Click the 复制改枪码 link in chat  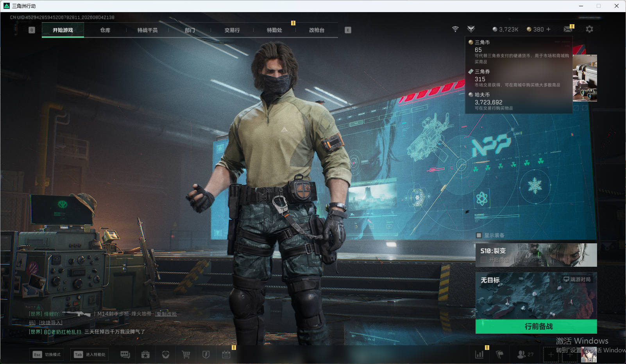[166, 314]
